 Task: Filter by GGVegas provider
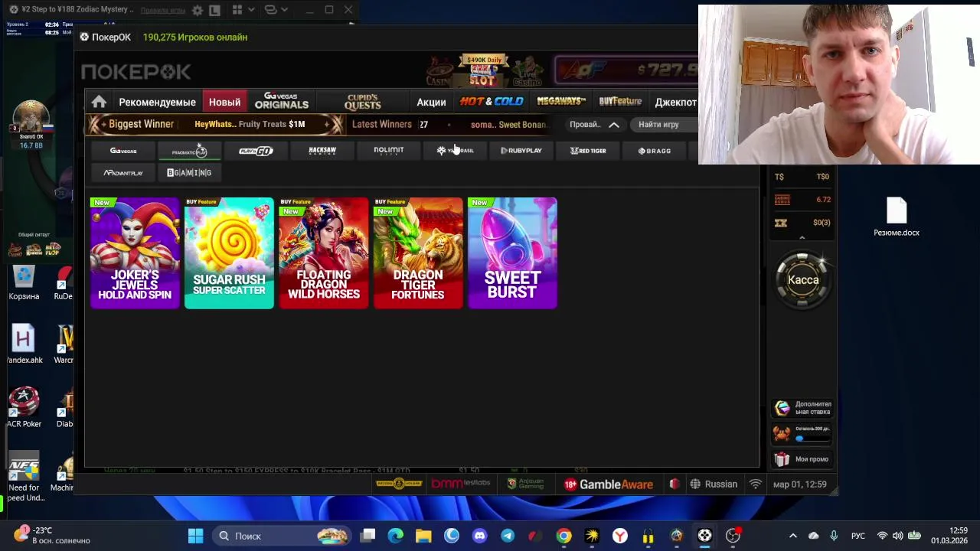pos(123,151)
